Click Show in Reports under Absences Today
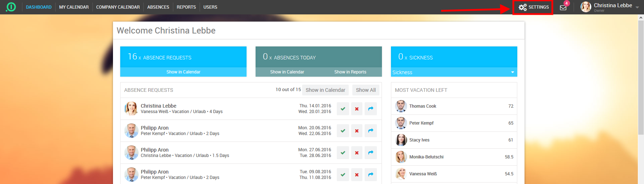Viewport: 644px width, 184px height. click(350, 72)
